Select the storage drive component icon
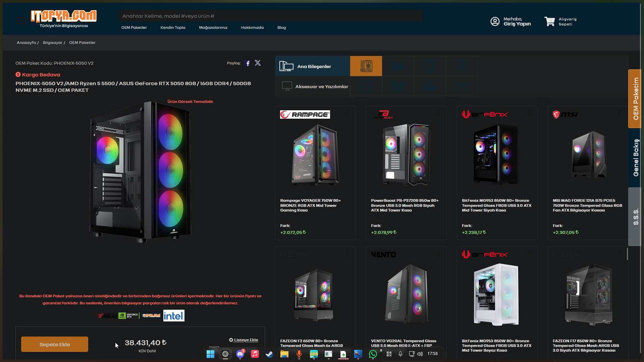644x362 pixels. point(430,66)
